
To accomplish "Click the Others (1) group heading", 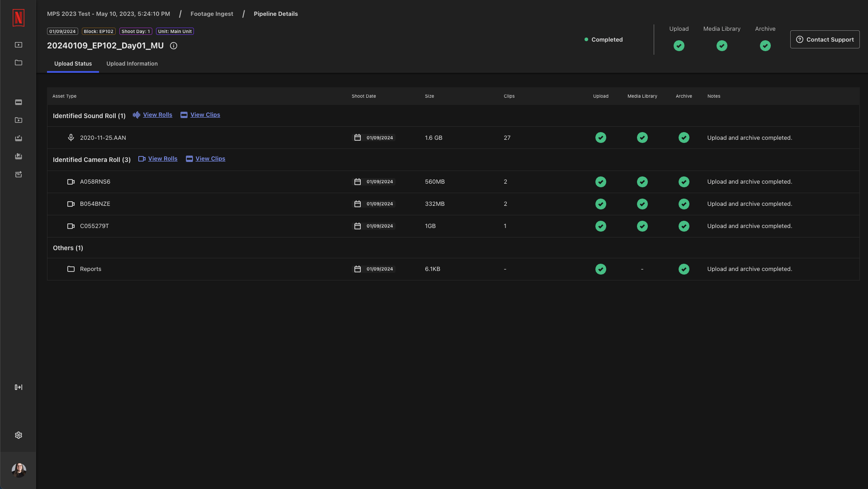I will pyautogui.click(x=68, y=248).
